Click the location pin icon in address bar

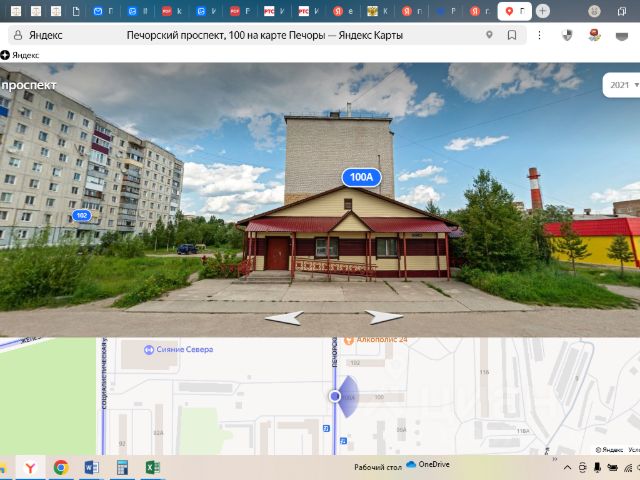[x=489, y=35]
